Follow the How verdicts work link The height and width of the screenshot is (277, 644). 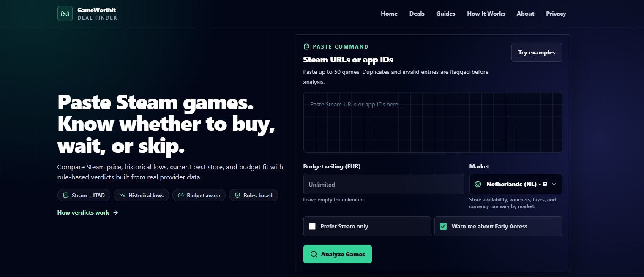point(87,212)
